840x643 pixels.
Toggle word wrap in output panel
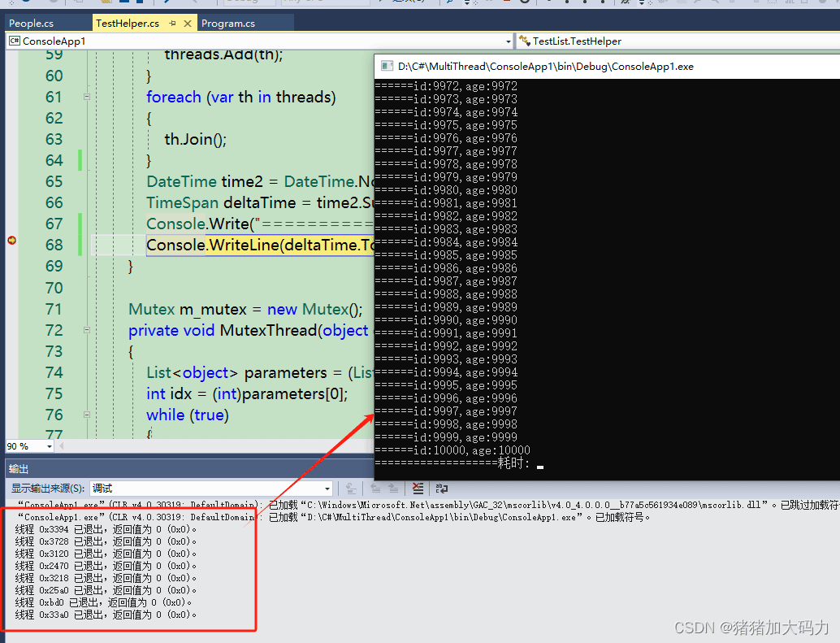442,489
